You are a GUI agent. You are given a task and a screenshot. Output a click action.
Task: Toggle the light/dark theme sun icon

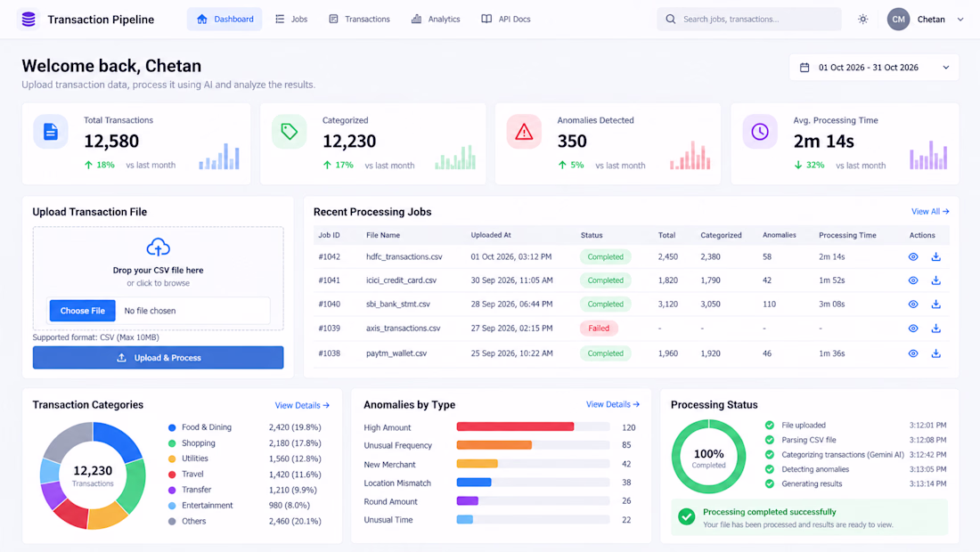pyautogui.click(x=863, y=20)
